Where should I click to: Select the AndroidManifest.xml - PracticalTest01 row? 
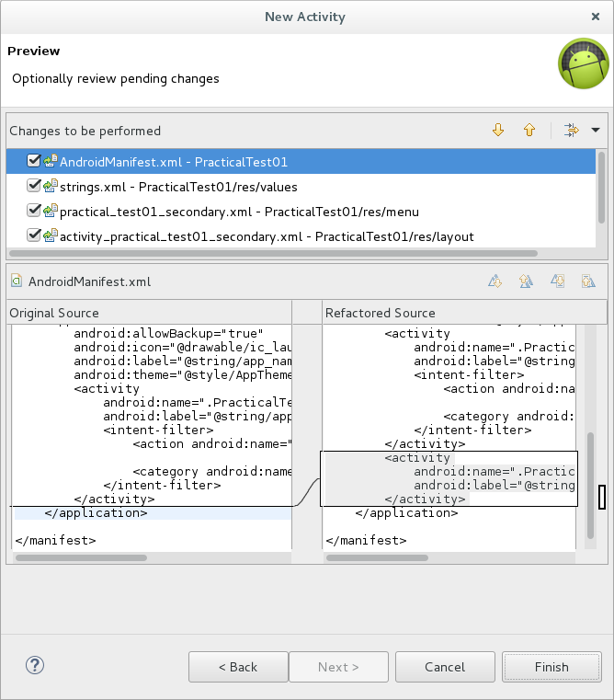pos(301,162)
